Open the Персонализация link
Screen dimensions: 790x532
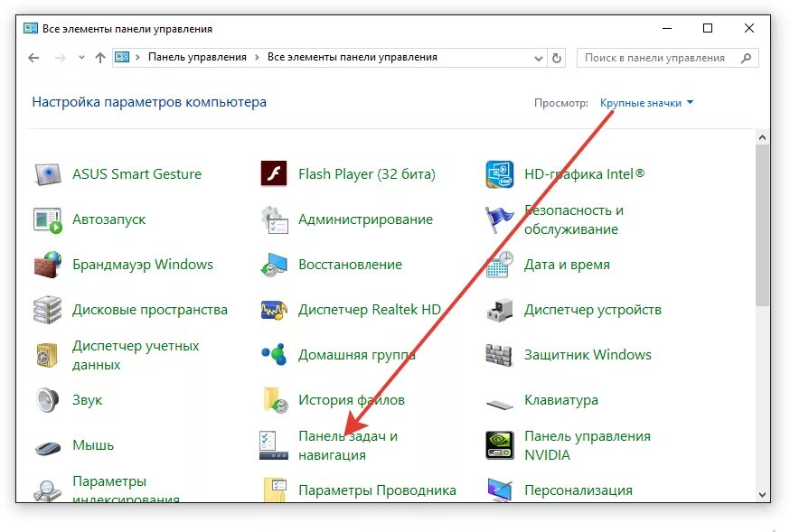(578, 490)
